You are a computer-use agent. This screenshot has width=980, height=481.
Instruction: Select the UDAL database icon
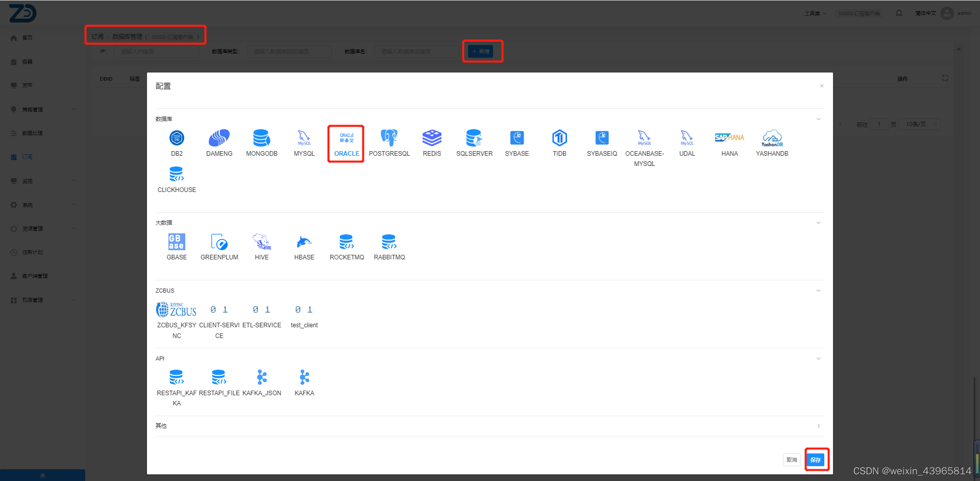tap(687, 138)
